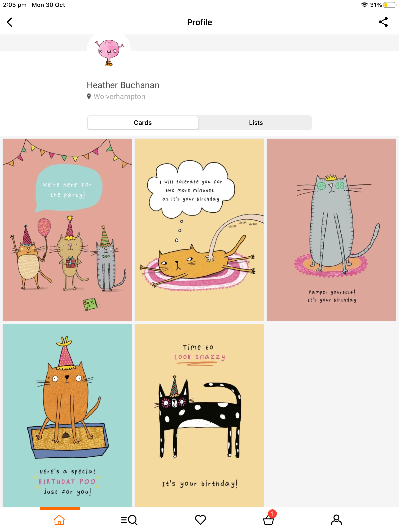
Task: Open the "Pamper yourself" grey cat card
Action: point(331,230)
